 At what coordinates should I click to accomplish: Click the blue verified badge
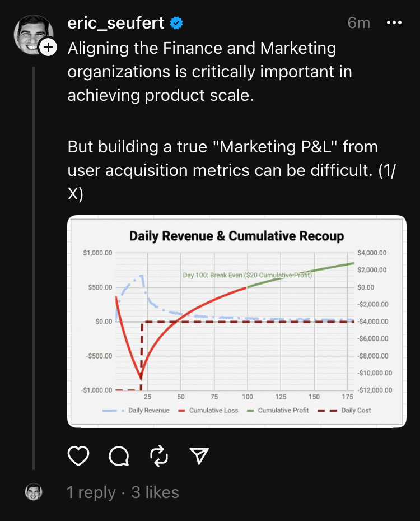point(176,23)
